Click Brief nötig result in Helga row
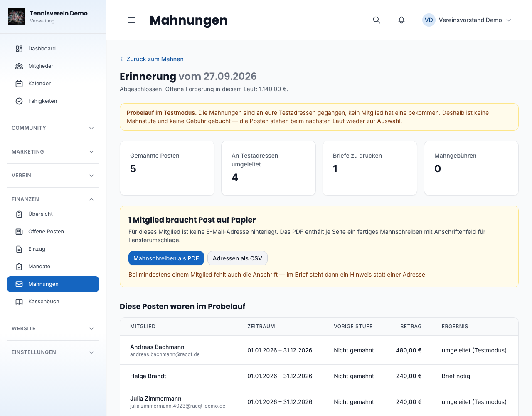Screen dimensions: 532x416 pos(456,376)
